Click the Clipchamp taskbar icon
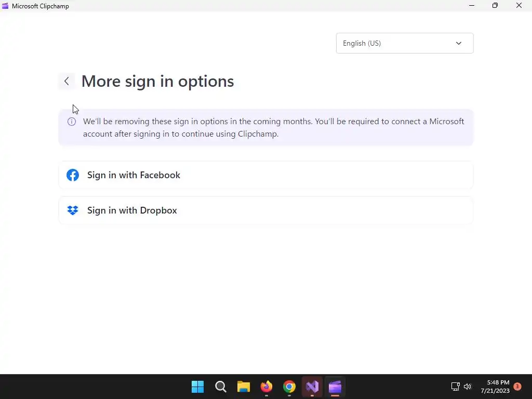This screenshot has height=399, width=532. tap(335, 387)
